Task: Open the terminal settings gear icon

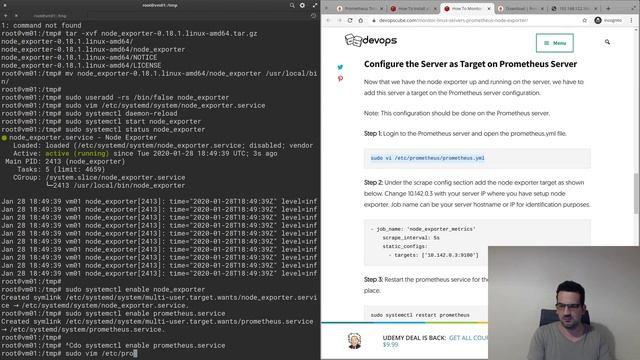Action: (302, 5)
